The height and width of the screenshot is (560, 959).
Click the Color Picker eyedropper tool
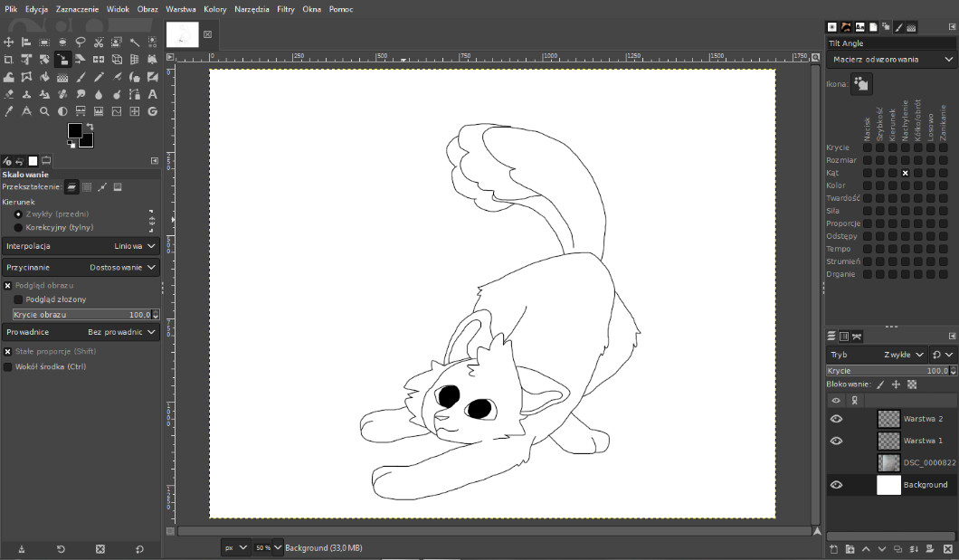click(x=8, y=111)
